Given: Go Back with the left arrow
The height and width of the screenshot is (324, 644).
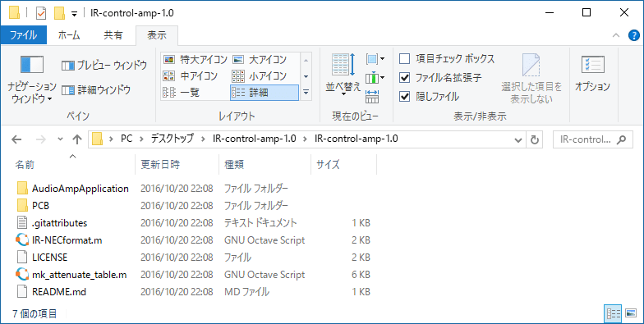Looking at the screenshot, I should tap(16, 139).
